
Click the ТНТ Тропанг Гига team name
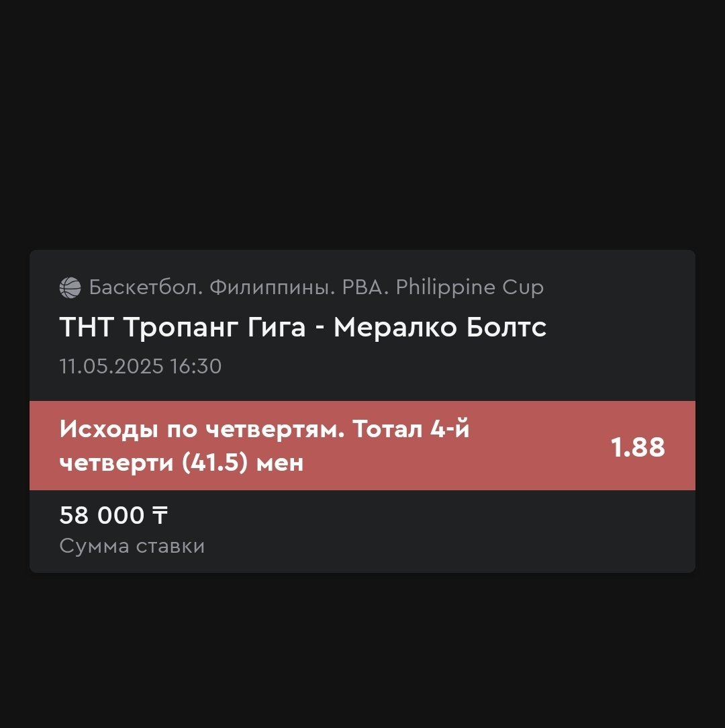[x=183, y=328]
